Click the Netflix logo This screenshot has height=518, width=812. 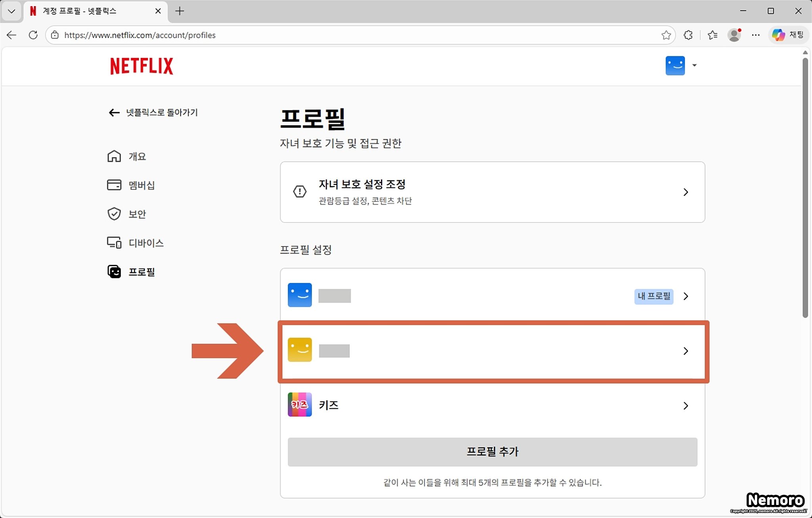click(142, 66)
